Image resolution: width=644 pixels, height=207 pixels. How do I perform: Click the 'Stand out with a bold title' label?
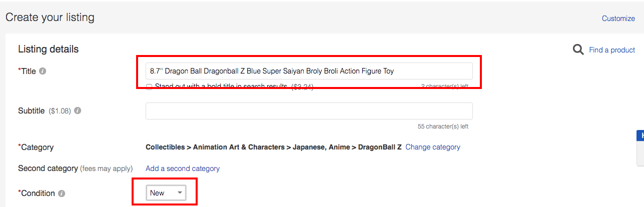[x=221, y=86]
